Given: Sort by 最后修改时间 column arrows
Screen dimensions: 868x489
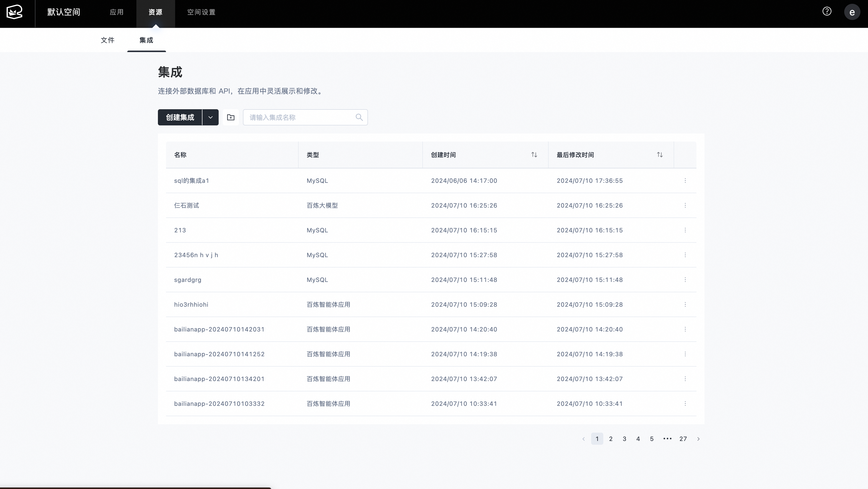Looking at the screenshot, I should pos(660,154).
